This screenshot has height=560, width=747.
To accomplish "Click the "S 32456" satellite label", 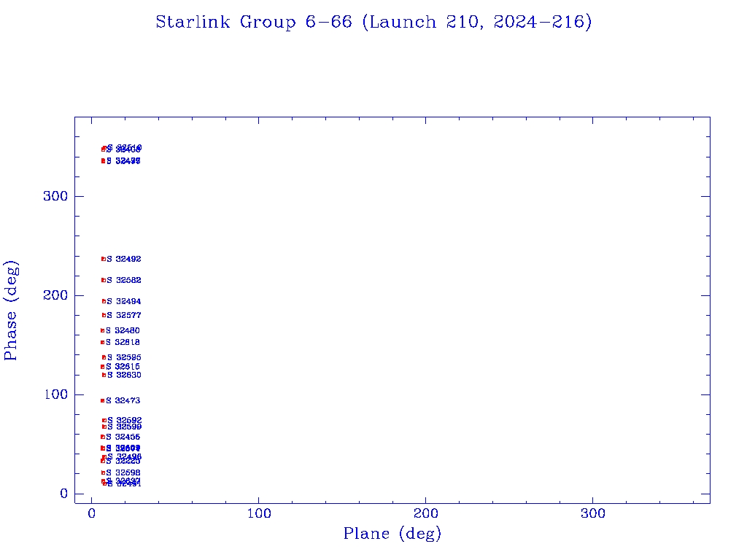I will [123, 437].
